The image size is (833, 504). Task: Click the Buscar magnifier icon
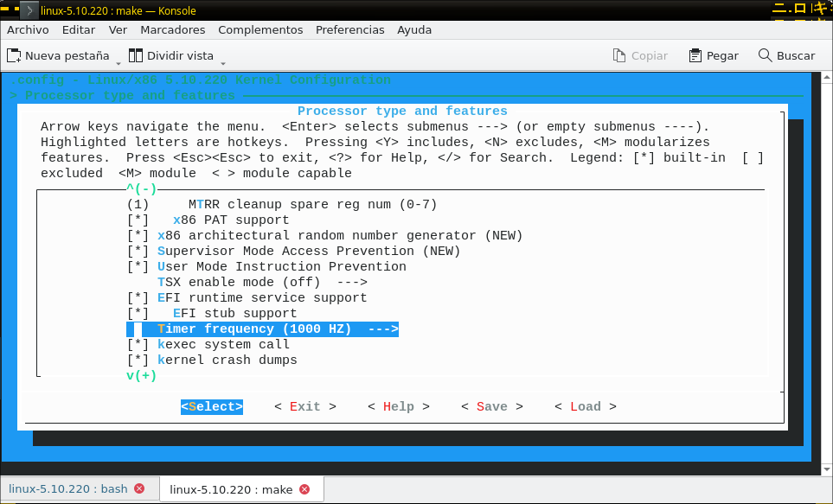point(765,55)
